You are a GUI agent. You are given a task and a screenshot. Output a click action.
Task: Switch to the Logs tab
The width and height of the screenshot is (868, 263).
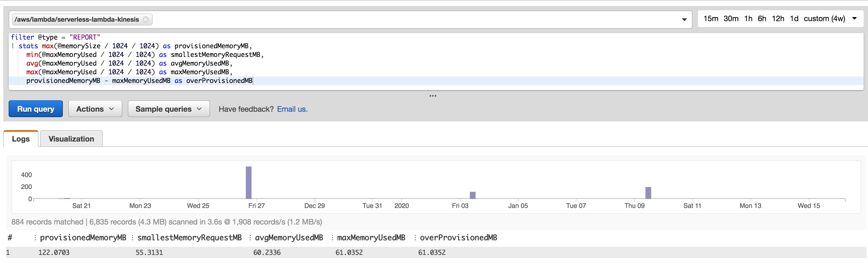point(21,139)
